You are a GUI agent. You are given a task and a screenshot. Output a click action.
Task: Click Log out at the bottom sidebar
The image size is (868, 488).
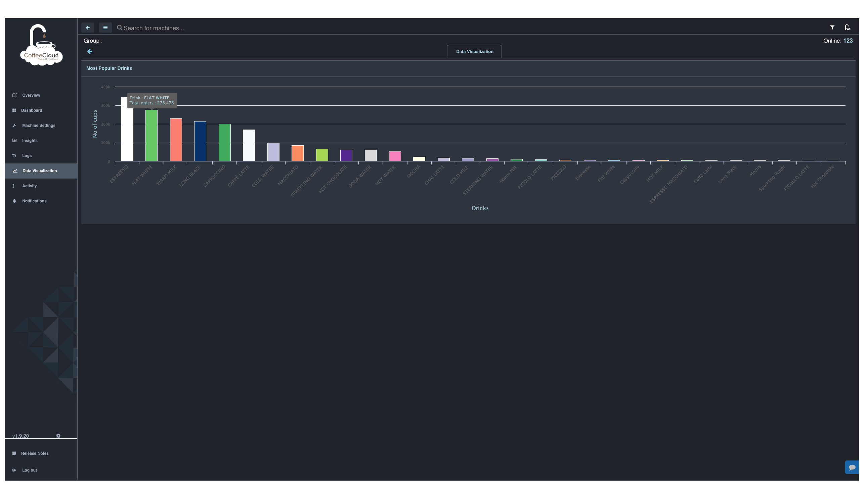pyautogui.click(x=29, y=470)
